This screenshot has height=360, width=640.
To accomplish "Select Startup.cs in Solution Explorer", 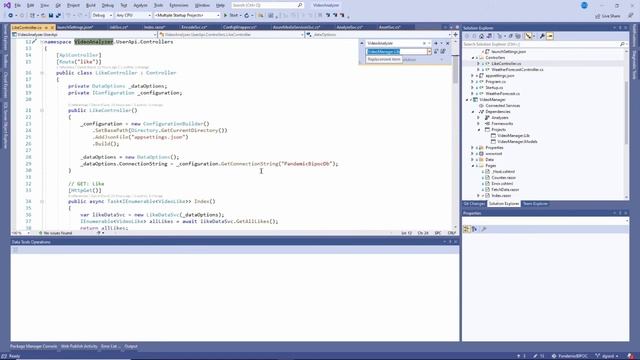I will tap(494, 87).
